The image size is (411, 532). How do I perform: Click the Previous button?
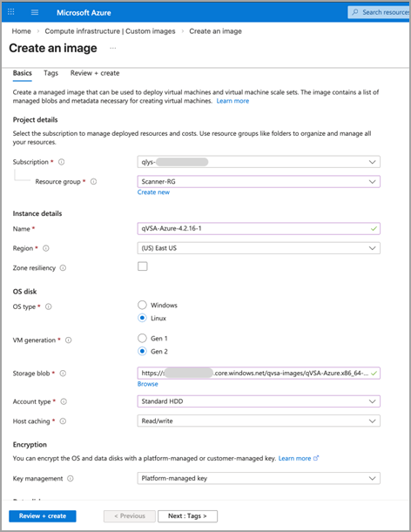coord(130,516)
